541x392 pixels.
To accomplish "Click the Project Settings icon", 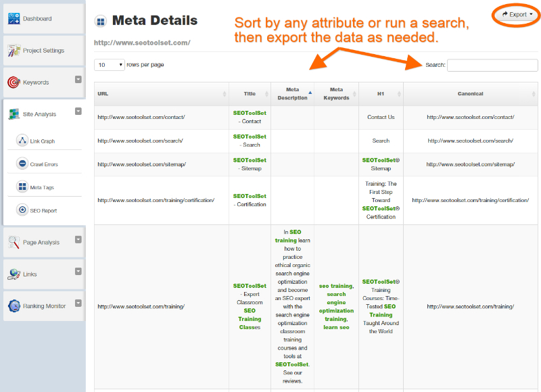I will (14, 50).
